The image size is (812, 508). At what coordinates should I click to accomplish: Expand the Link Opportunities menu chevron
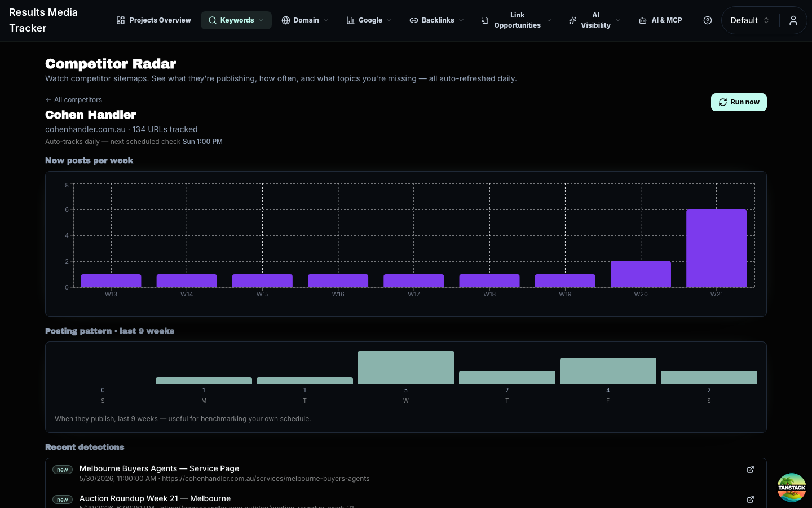549,20
